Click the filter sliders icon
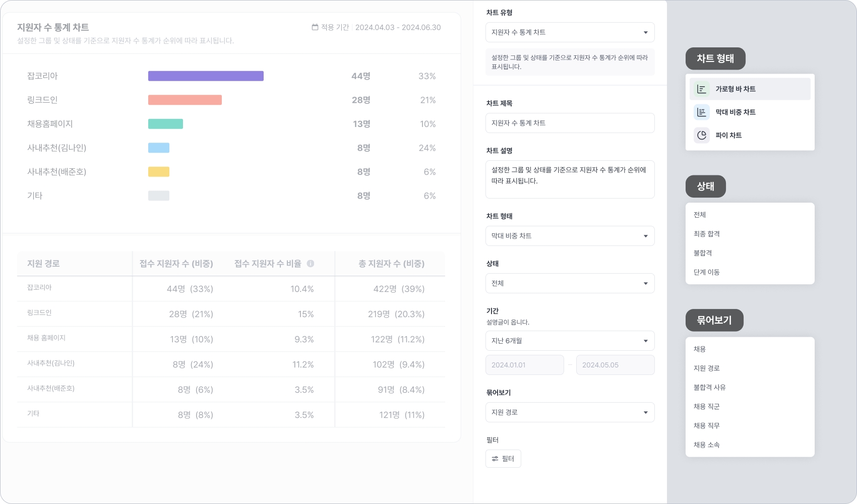The image size is (857, 504). 495,459
